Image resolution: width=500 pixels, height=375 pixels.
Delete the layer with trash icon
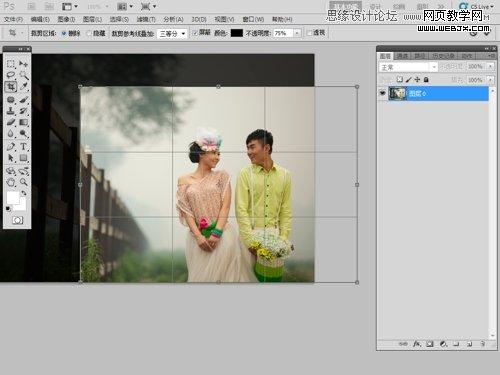click(482, 344)
